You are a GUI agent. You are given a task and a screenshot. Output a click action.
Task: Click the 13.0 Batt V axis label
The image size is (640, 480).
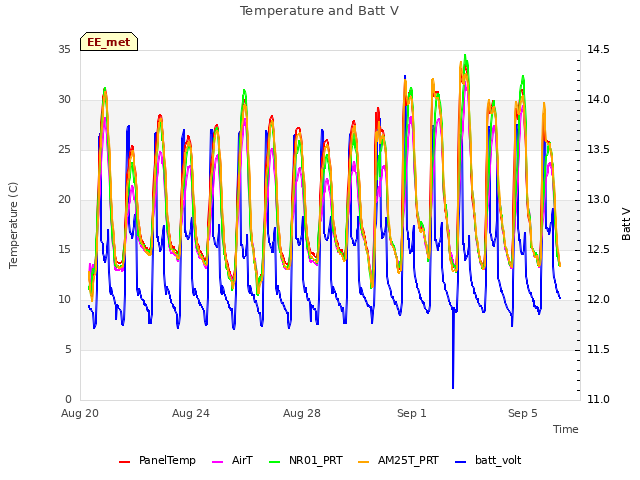click(598, 200)
